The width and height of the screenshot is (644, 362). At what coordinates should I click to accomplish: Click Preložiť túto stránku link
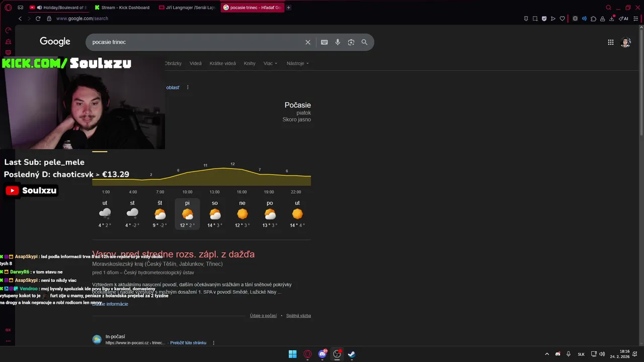pos(188,343)
